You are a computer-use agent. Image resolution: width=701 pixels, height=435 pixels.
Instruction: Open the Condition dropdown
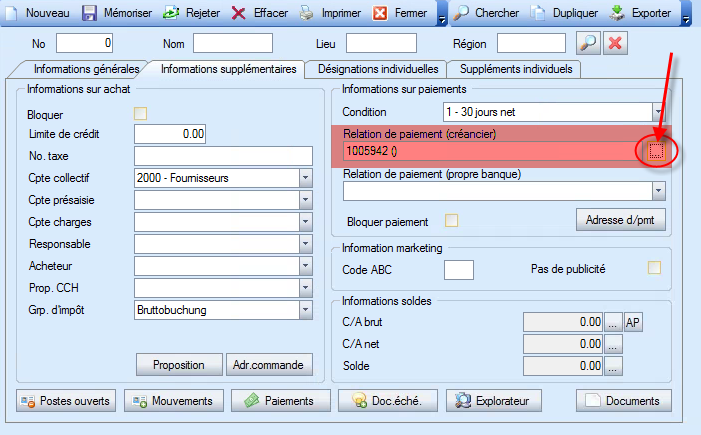[x=659, y=112]
